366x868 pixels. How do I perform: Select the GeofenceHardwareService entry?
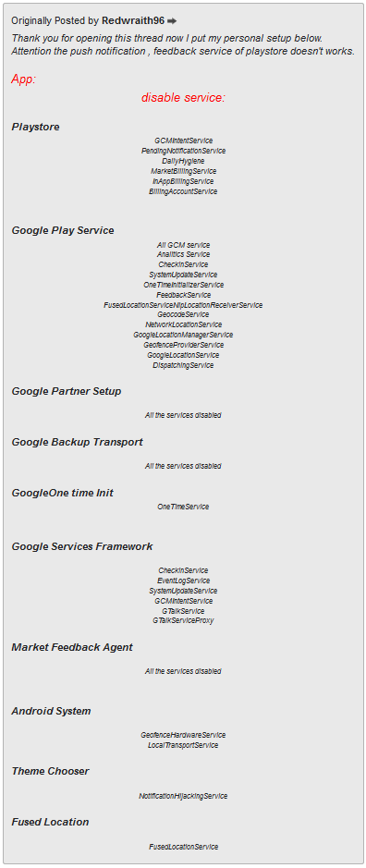tap(183, 735)
